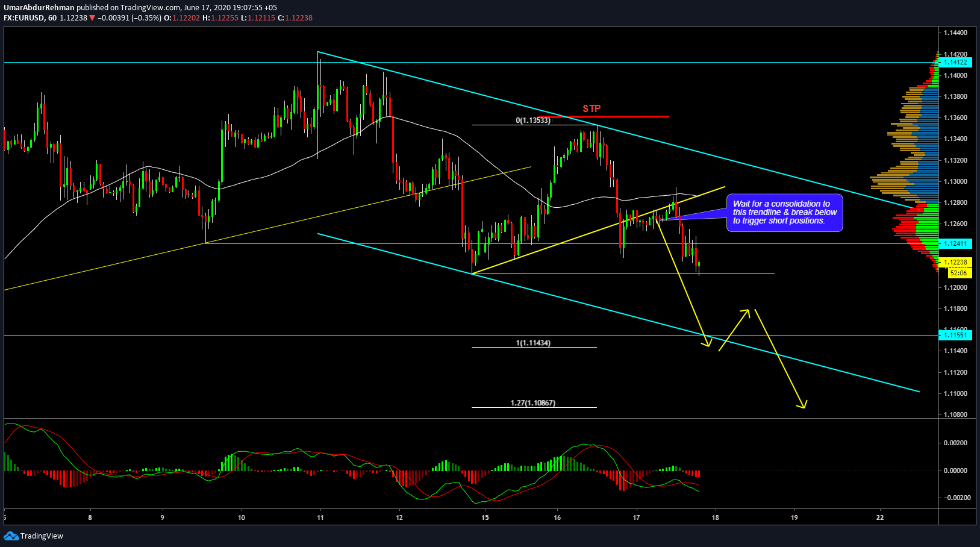Click the cyan horizontal line at 1.11551

pyautogui.click(x=471, y=335)
